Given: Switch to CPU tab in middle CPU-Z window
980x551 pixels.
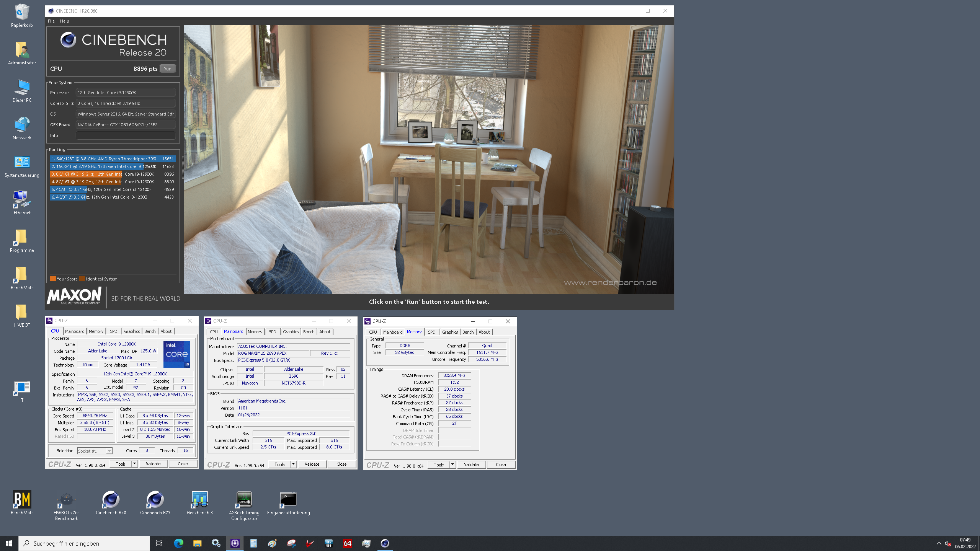Looking at the screenshot, I should 214,332.
